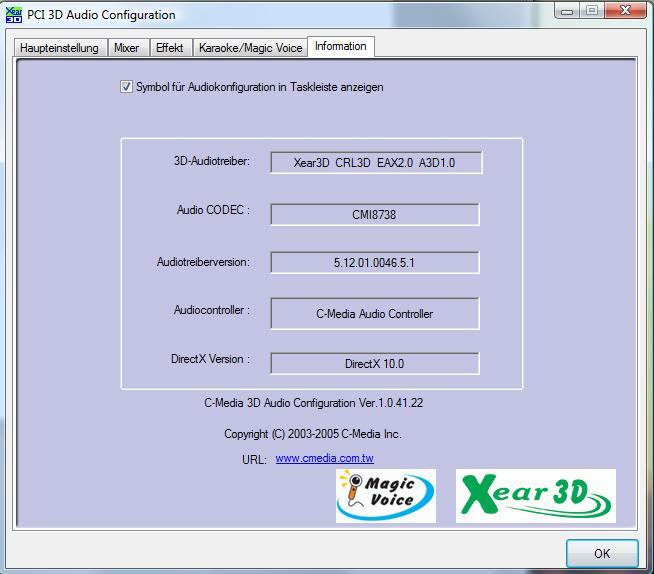Screen dimensions: 654x574
Task: Open the www.cmedia.com.tw link
Action: point(324,458)
